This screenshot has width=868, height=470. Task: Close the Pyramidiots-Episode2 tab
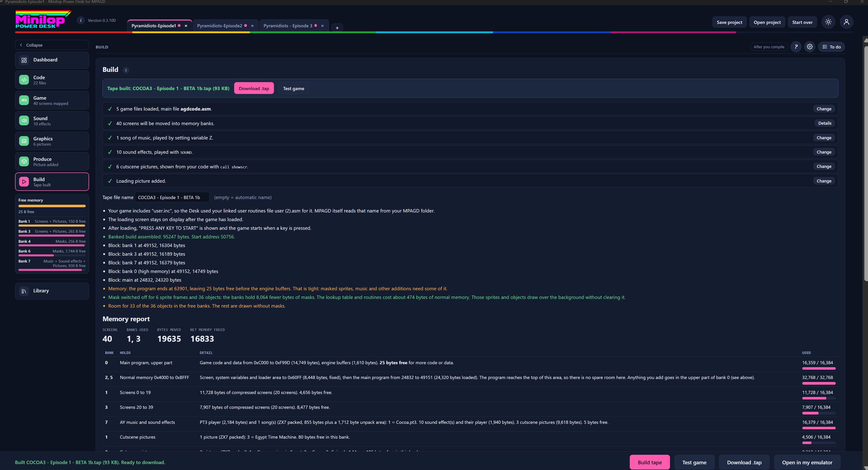(x=252, y=25)
